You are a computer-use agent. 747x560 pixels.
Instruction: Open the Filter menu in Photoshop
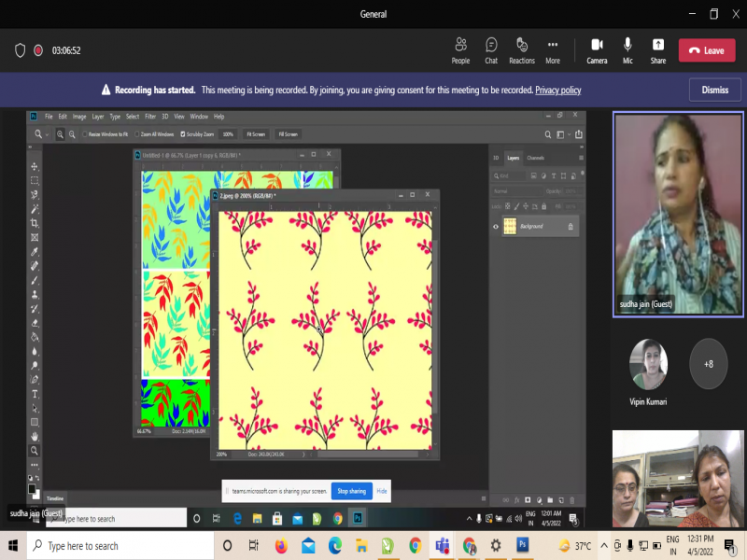tap(150, 117)
